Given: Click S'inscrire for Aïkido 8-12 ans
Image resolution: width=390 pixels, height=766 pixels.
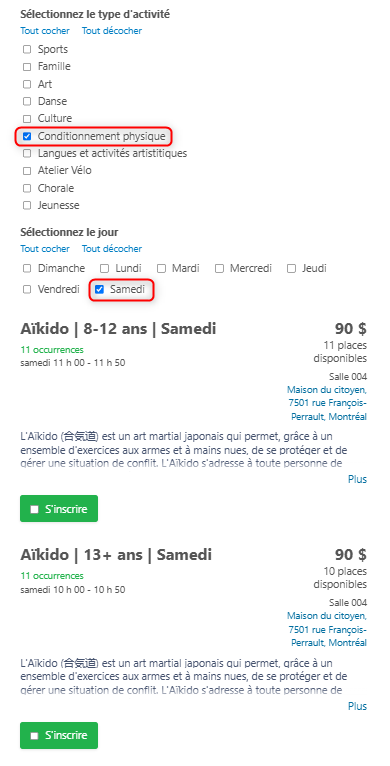Looking at the screenshot, I should point(59,509).
